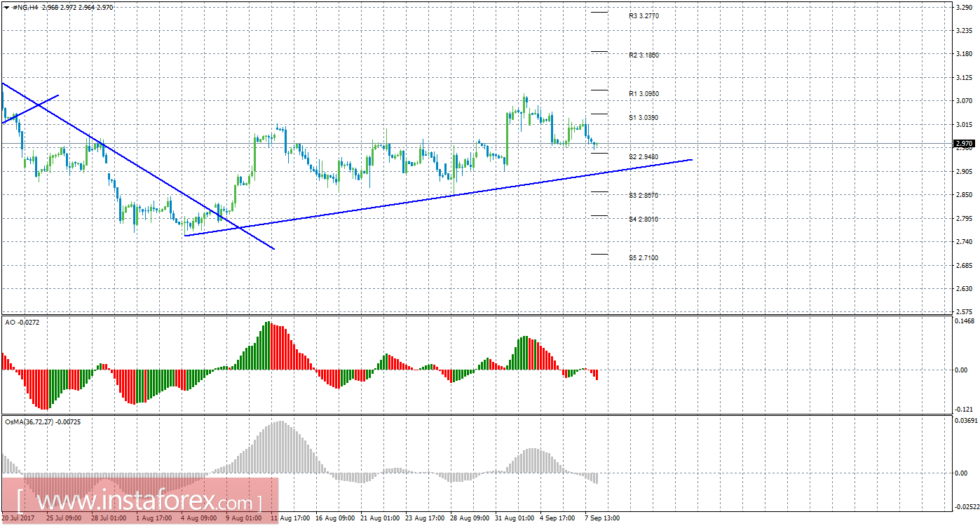
Task: Click the 2.740 price axis value
Action: click(x=963, y=242)
